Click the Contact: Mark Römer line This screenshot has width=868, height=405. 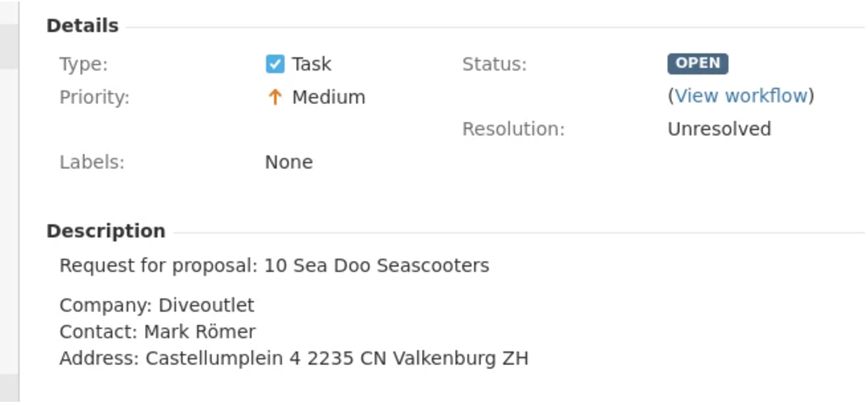[157, 332]
